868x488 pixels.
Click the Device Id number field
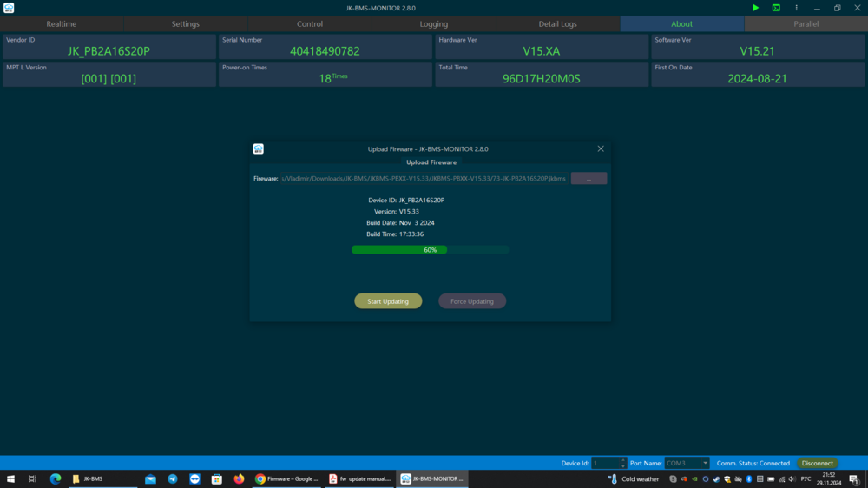(x=605, y=463)
